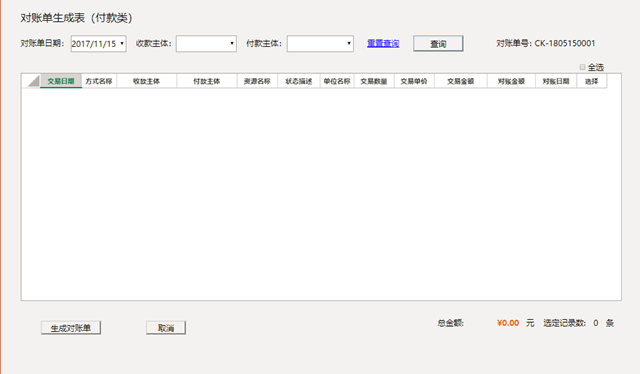Viewport: 640px width, 374px height.
Task: Click the grid select-all corner triangle
Action: pyautogui.click(x=33, y=81)
